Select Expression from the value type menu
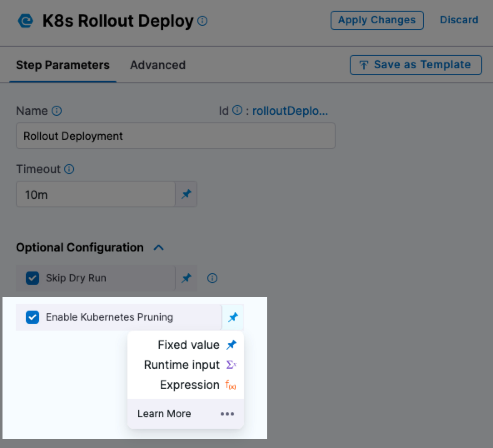This screenshot has width=493, height=448. (189, 385)
